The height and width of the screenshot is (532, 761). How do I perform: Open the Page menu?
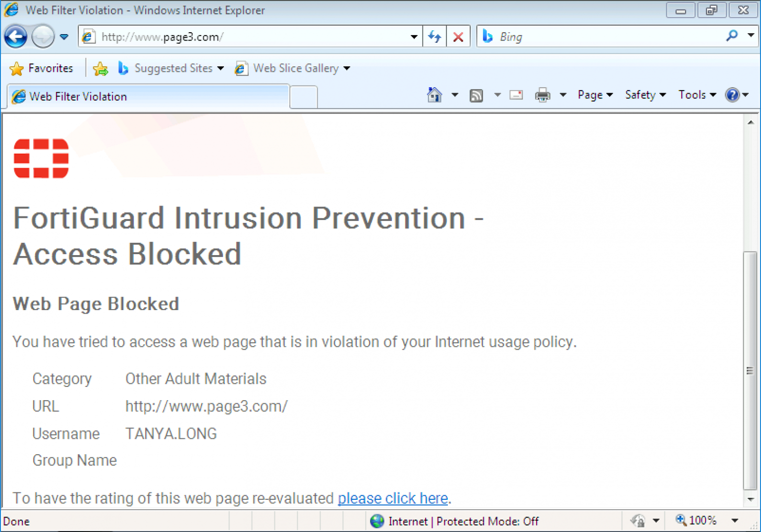point(595,95)
